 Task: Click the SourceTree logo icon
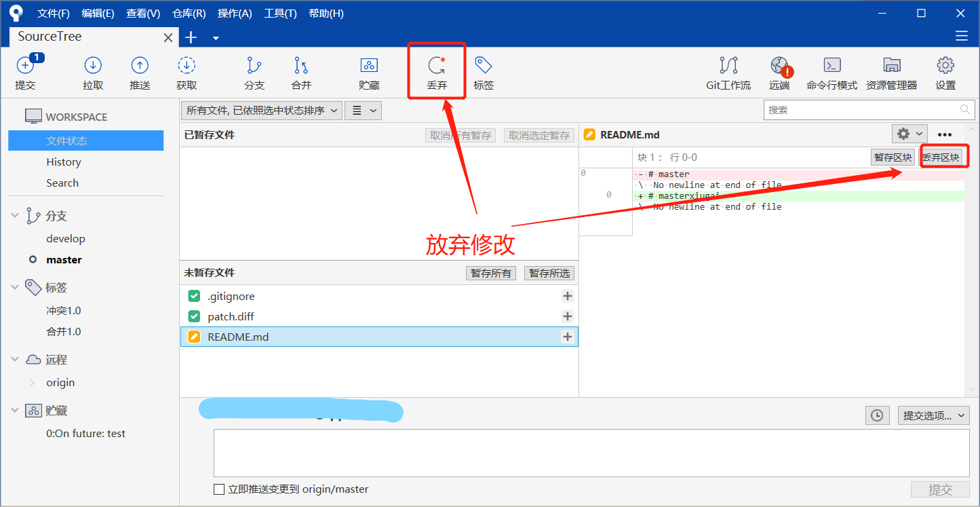16,13
